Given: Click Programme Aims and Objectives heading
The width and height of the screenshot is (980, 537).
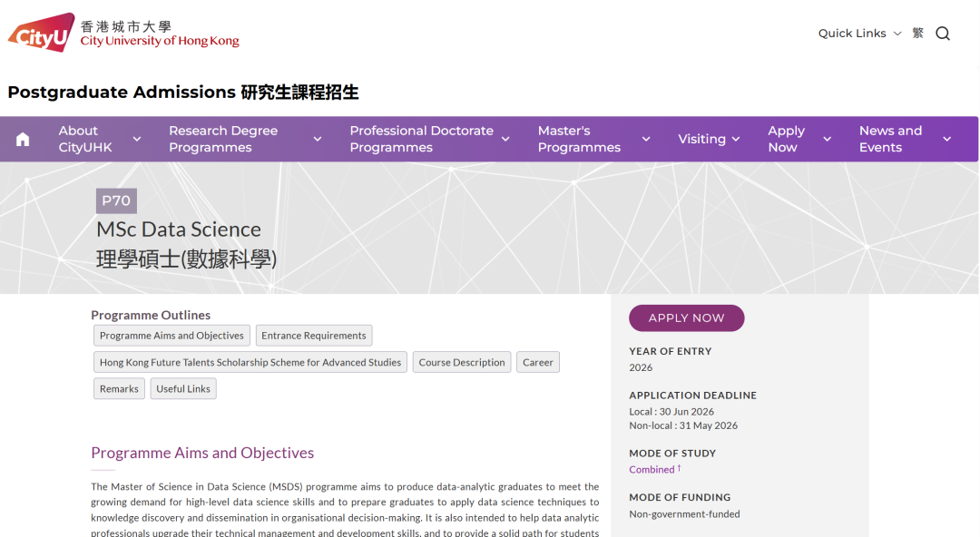Looking at the screenshot, I should (202, 453).
